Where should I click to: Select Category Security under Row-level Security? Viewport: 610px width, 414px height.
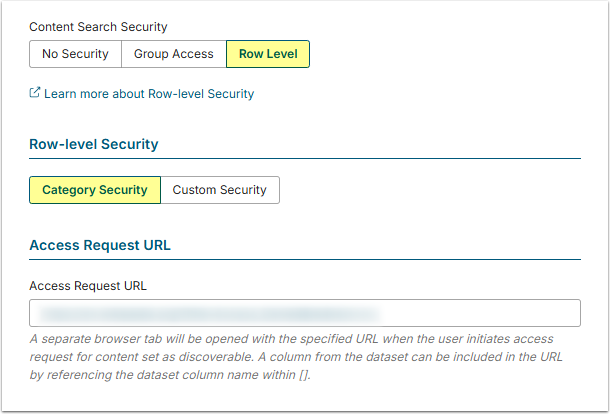click(x=94, y=190)
